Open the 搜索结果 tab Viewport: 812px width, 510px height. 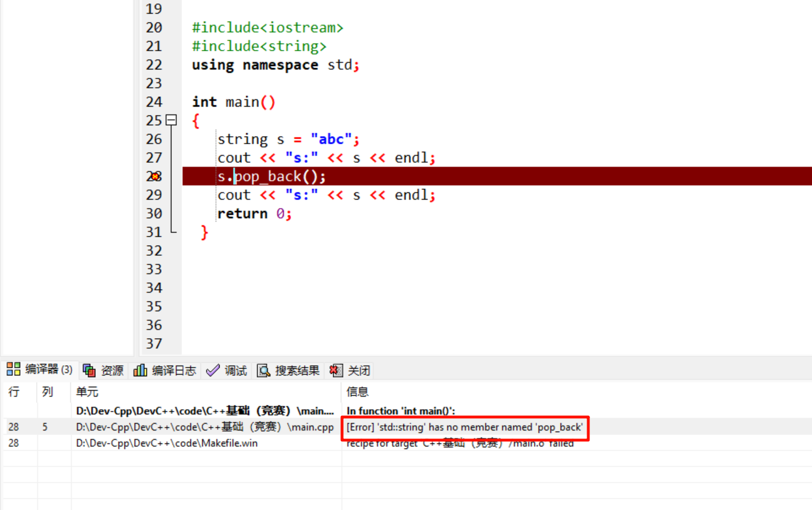click(288, 370)
